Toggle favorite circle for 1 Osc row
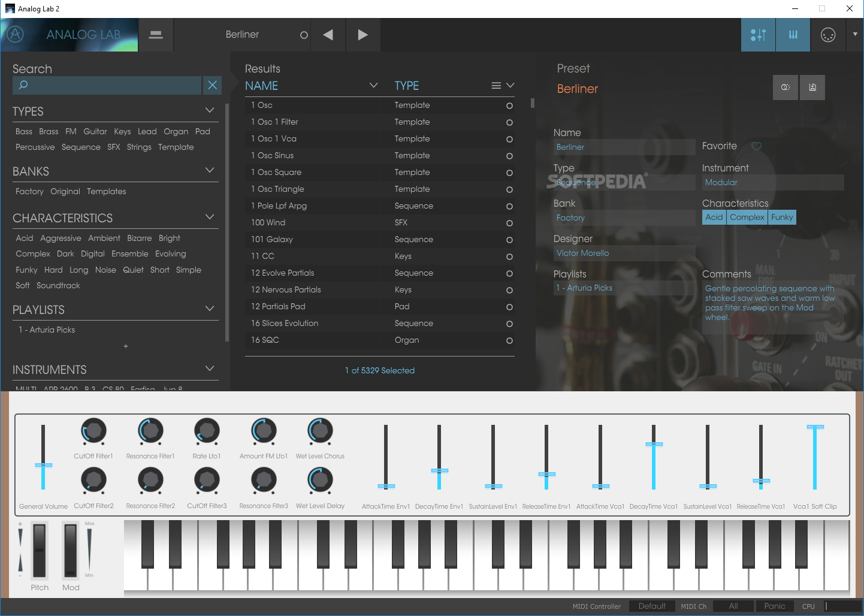This screenshot has width=864, height=616. [x=509, y=105]
